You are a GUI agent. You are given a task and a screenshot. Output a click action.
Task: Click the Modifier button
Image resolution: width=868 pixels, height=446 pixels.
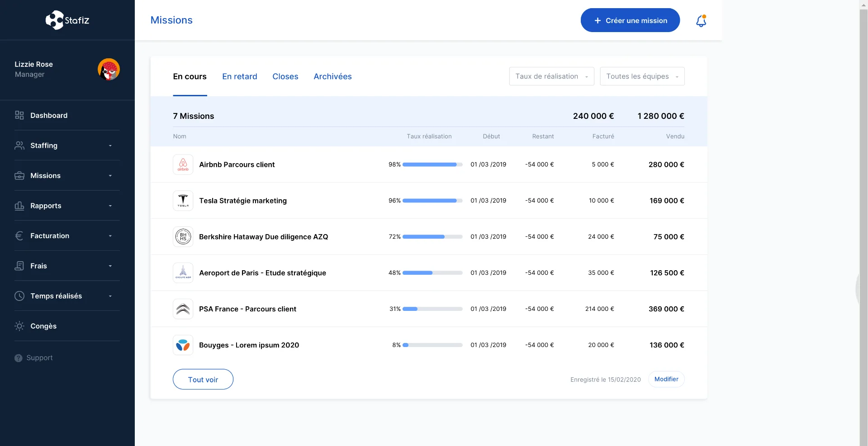666,379
